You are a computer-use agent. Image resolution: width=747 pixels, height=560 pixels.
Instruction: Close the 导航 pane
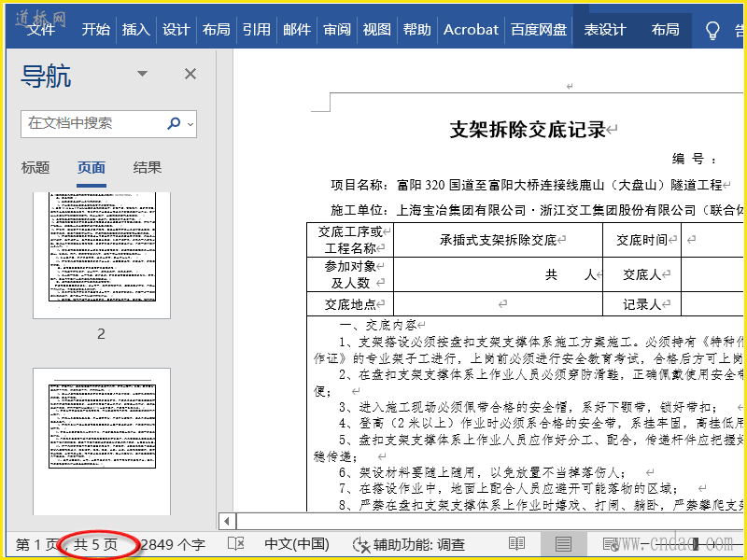(190, 74)
